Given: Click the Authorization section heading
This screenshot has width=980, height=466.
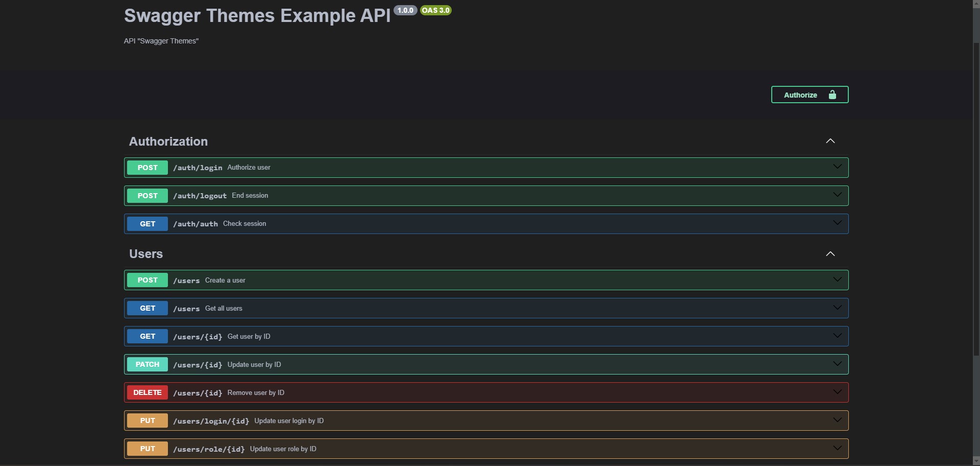Looking at the screenshot, I should coord(168,142).
